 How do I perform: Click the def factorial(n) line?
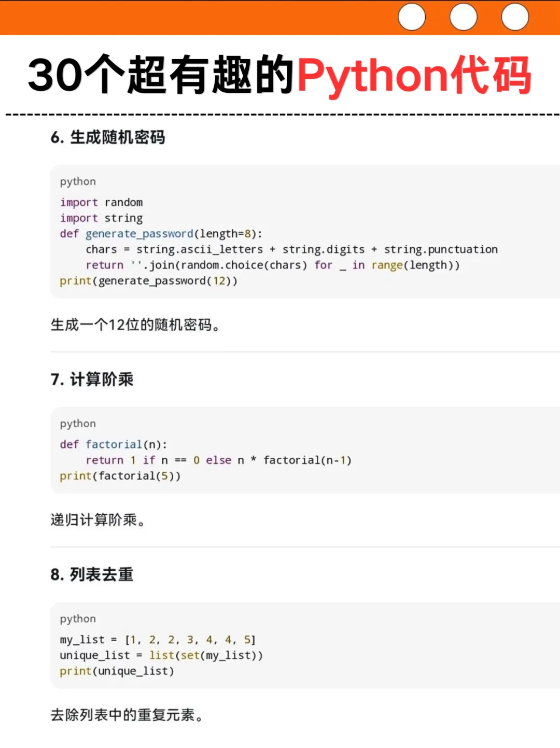[114, 445]
